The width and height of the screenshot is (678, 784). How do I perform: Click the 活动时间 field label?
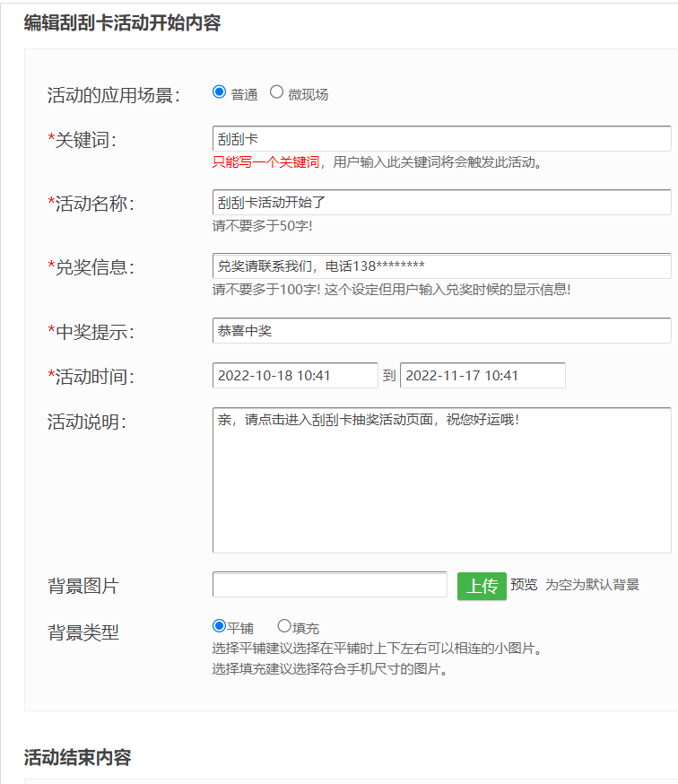click(x=93, y=377)
